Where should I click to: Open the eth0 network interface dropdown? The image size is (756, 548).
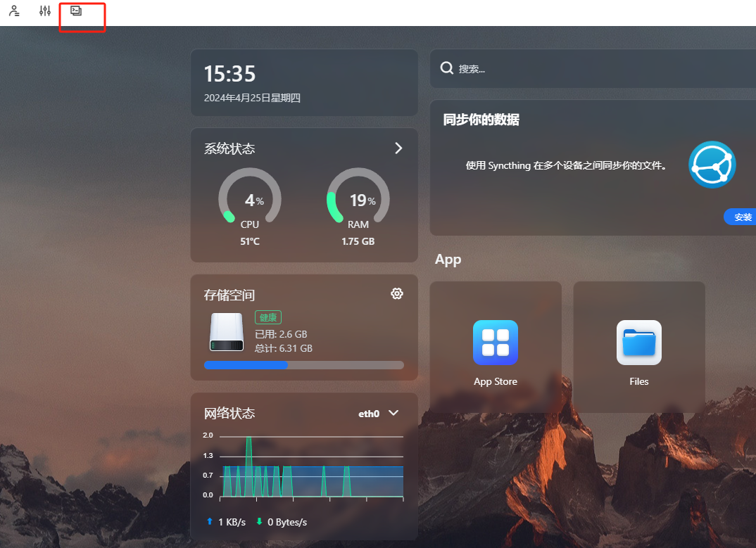(x=393, y=413)
